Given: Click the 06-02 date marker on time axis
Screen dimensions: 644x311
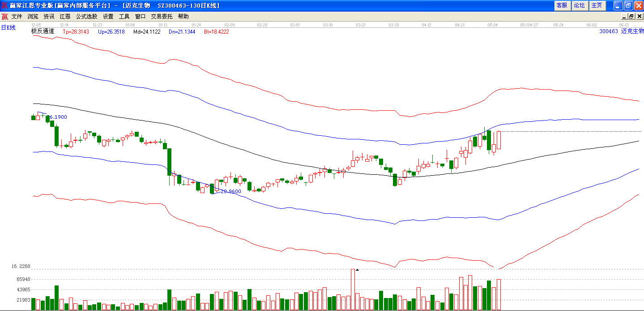Looking at the screenshot, I should click(592, 25).
